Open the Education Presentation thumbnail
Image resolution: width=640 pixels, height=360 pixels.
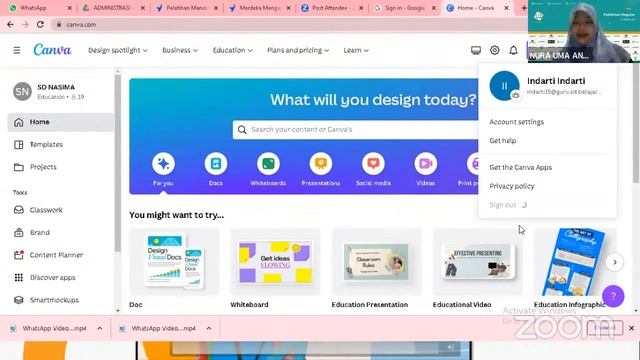pos(376,262)
